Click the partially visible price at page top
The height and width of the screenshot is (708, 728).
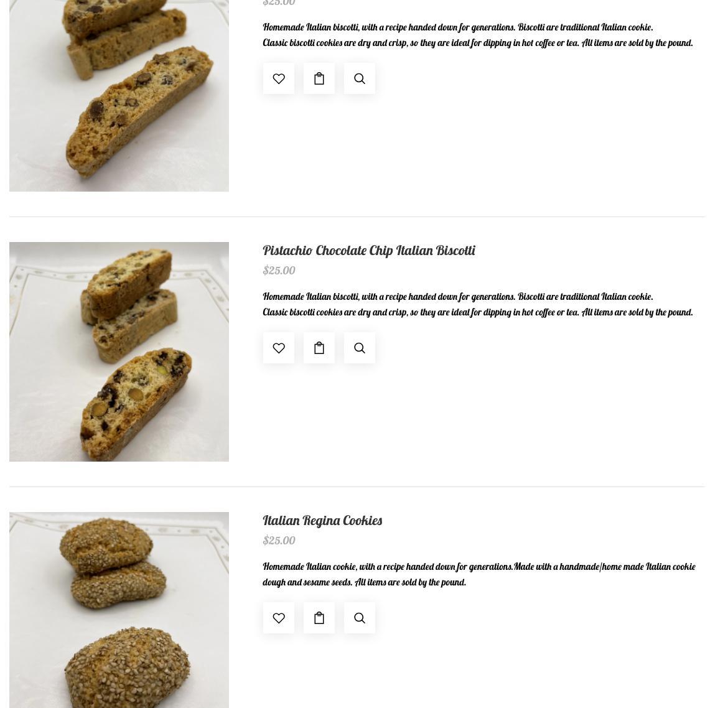[279, 3]
